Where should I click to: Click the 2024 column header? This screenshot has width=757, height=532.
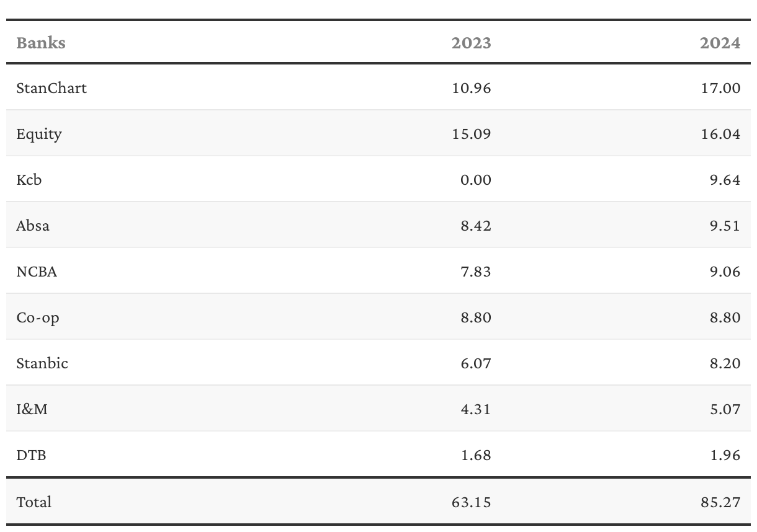(x=720, y=42)
